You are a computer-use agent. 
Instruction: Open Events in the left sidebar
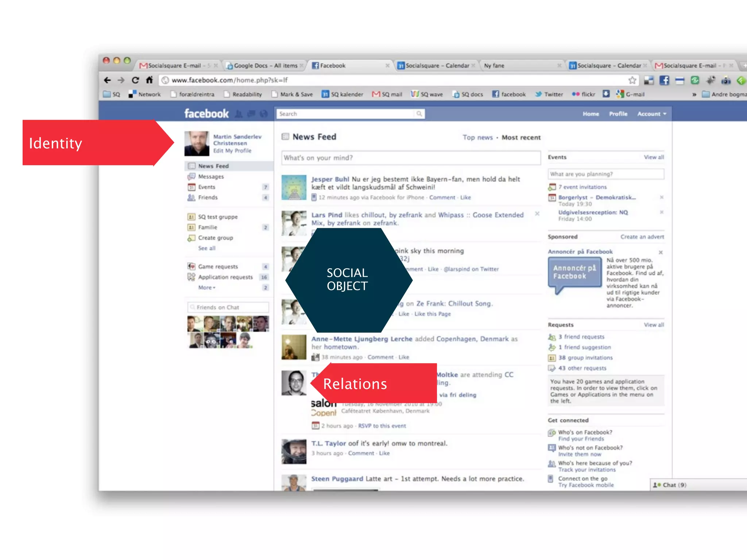(206, 187)
